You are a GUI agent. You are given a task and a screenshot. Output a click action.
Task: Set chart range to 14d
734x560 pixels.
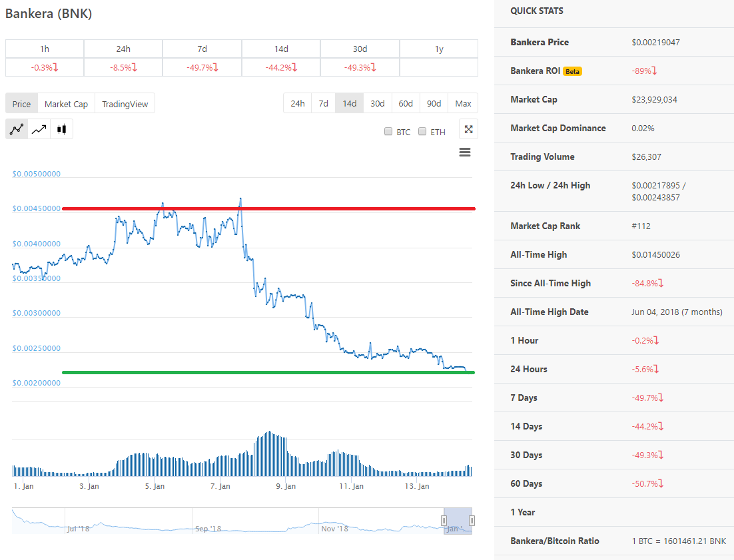tap(350, 103)
